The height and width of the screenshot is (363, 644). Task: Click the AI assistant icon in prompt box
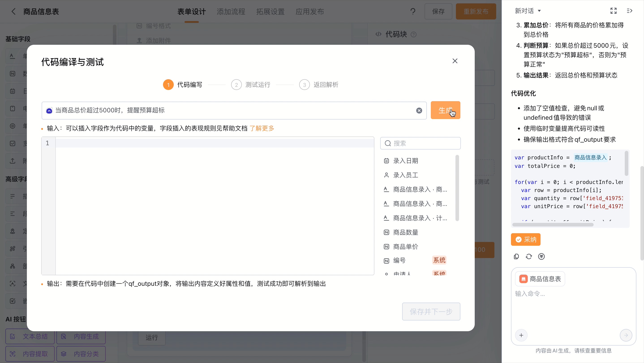coord(49,110)
